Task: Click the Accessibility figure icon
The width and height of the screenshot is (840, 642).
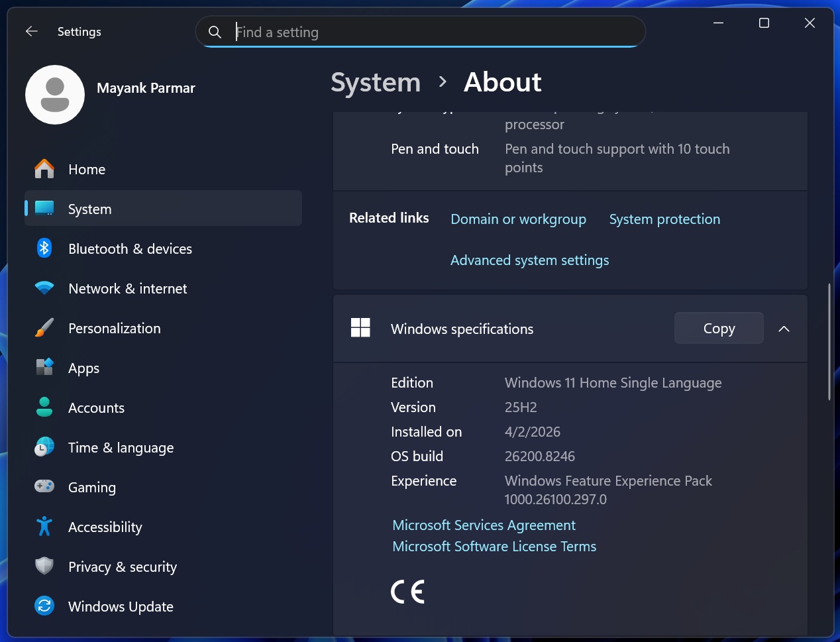Action: click(x=44, y=526)
